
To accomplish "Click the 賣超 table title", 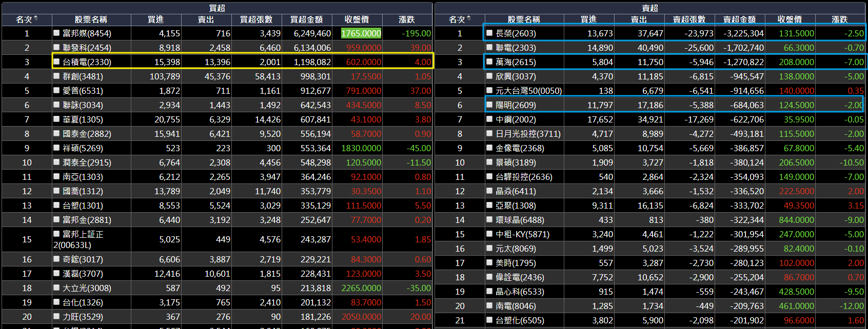I will point(650,8).
